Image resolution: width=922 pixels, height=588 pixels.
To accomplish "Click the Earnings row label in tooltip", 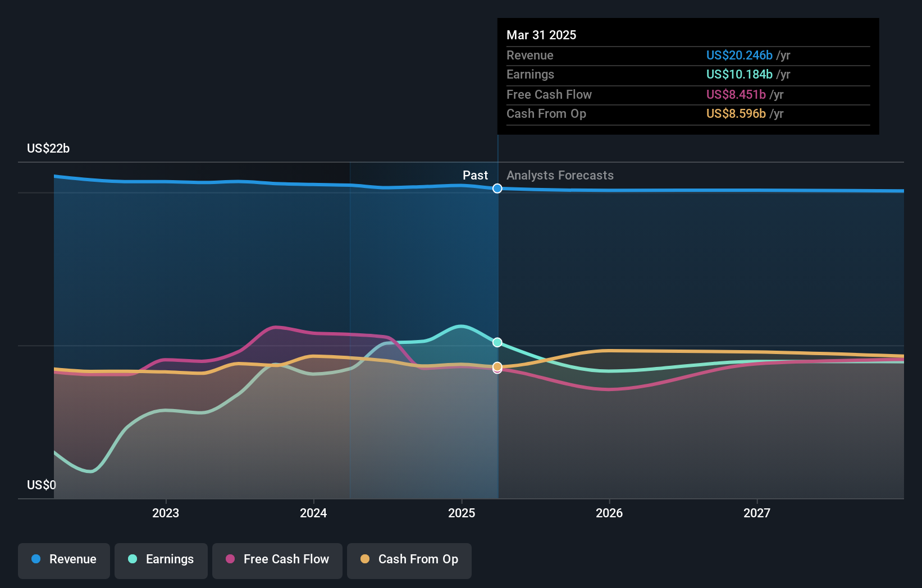I will point(530,74).
